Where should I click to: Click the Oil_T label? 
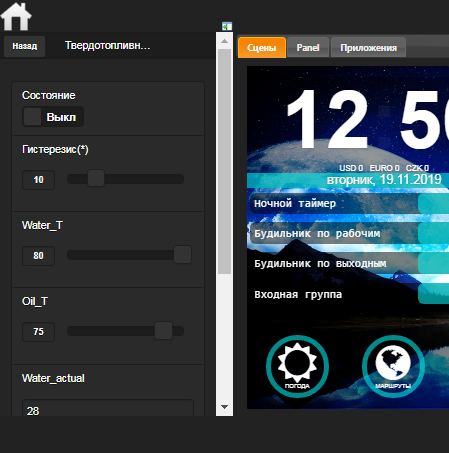point(35,301)
